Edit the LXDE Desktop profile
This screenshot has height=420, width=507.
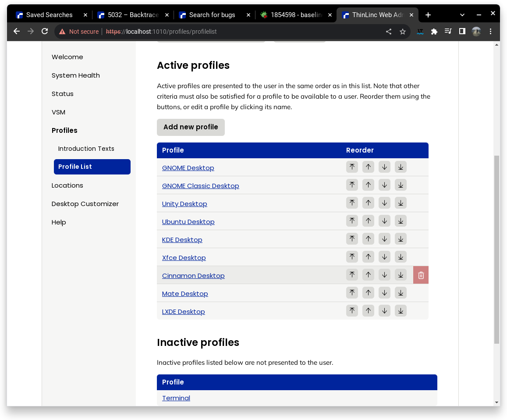(183, 312)
